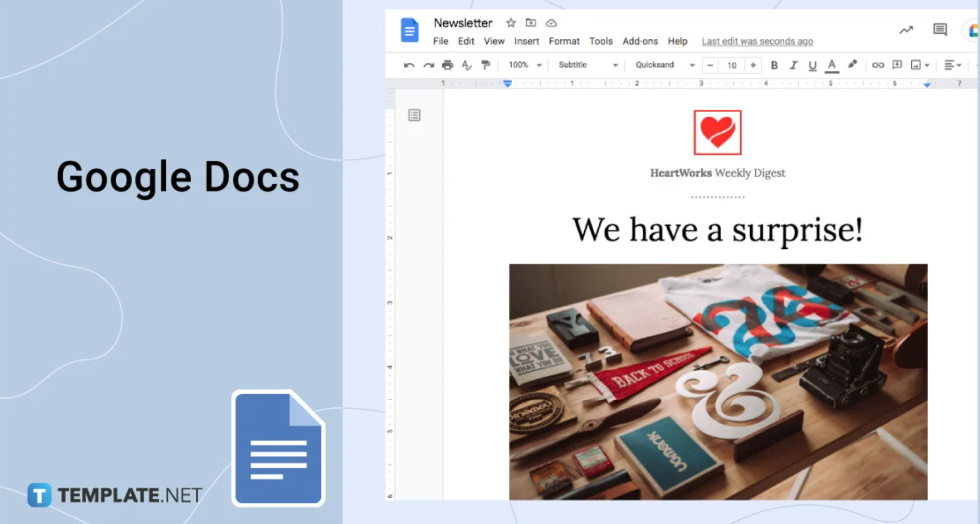Star the Newsletter document
This screenshot has height=524, width=980.
pyautogui.click(x=510, y=23)
